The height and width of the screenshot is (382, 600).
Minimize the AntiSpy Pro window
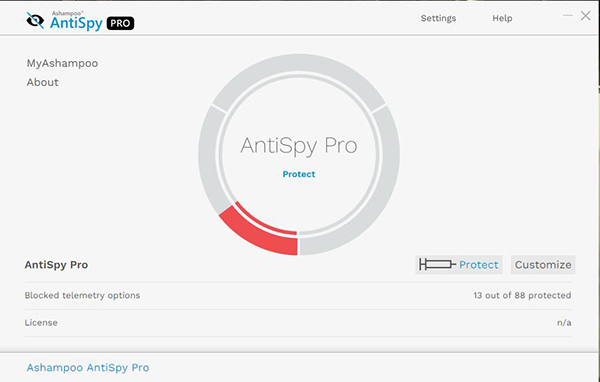(x=568, y=15)
